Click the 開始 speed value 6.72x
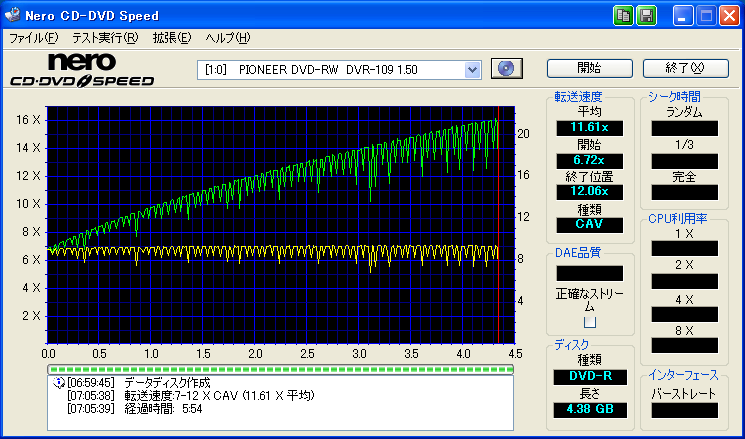 pos(590,160)
